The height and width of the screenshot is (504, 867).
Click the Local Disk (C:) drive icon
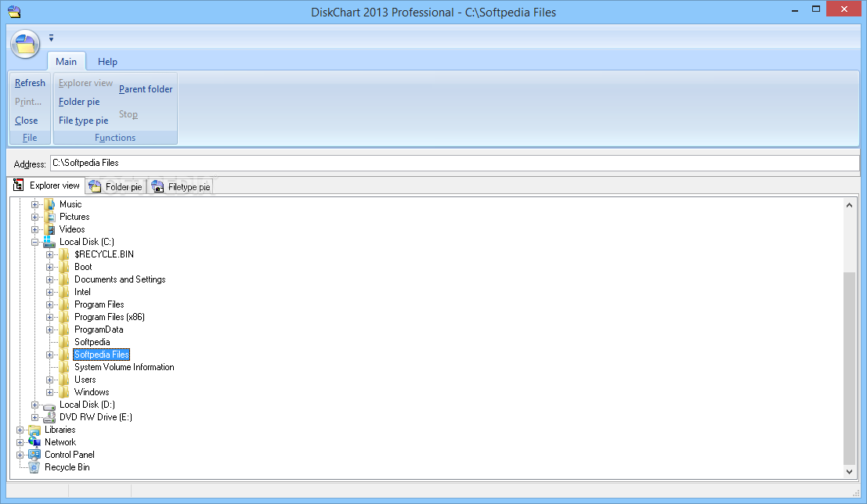50,242
